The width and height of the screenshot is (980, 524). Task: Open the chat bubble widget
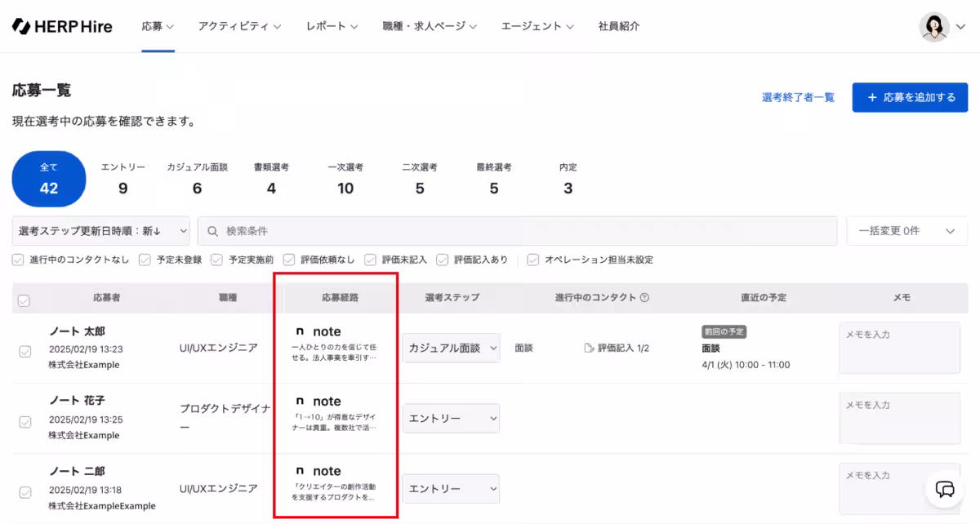tap(946, 489)
